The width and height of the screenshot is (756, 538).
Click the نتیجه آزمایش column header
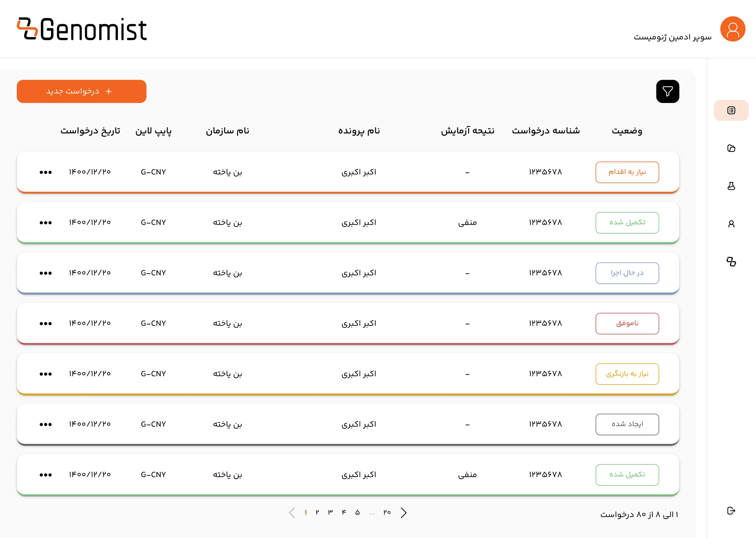[x=467, y=130]
